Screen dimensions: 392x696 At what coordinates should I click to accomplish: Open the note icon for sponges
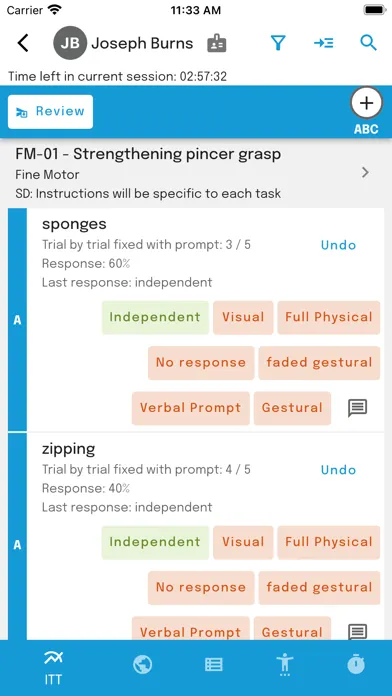(x=357, y=407)
